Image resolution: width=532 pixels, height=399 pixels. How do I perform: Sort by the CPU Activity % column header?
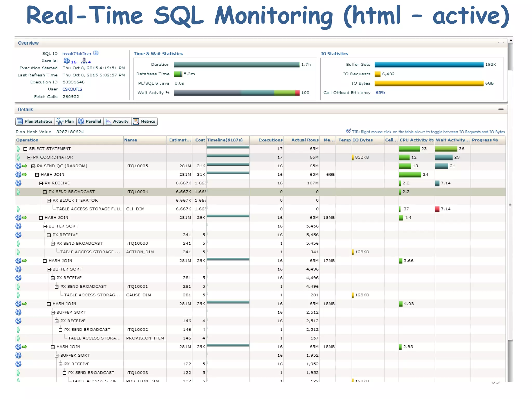tap(417, 140)
